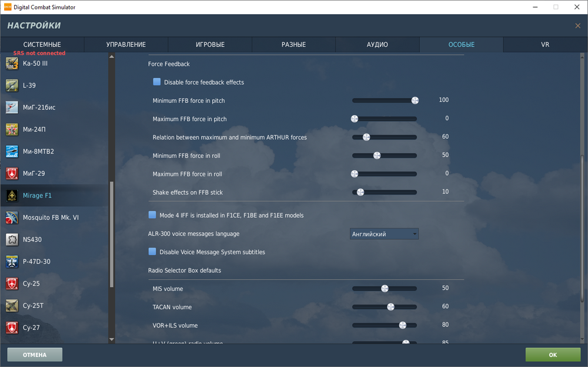The height and width of the screenshot is (367, 588).
Task: Open the УПРАВЛЕНИЕ tab
Action: click(x=126, y=44)
